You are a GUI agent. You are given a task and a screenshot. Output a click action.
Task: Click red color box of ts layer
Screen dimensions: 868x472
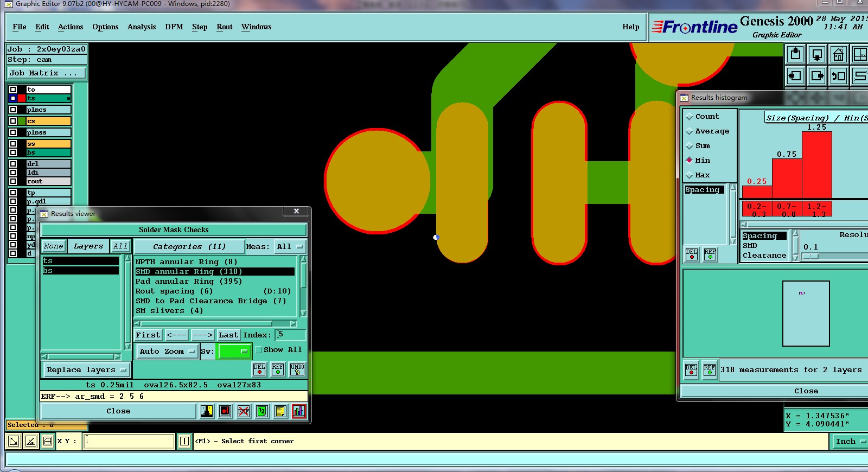22,98
